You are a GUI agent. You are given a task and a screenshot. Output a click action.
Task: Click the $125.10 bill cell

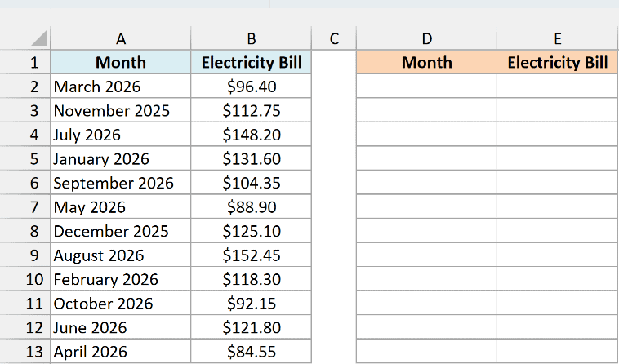[x=251, y=231]
